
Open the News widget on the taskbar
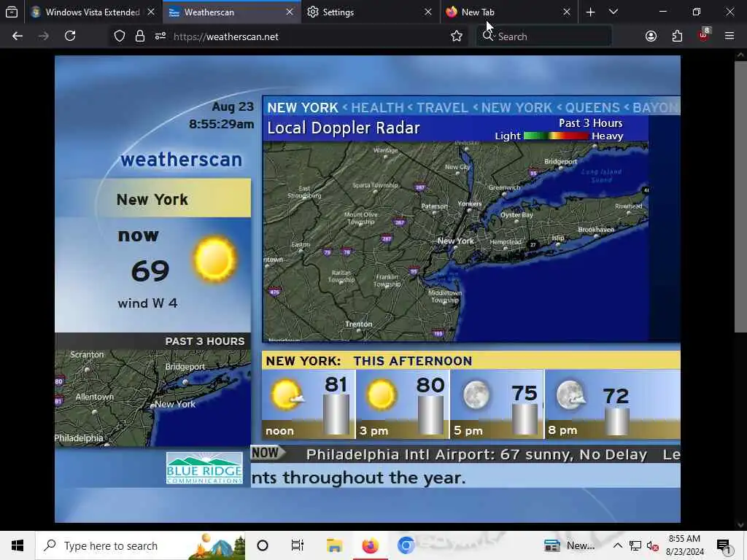point(569,545)
